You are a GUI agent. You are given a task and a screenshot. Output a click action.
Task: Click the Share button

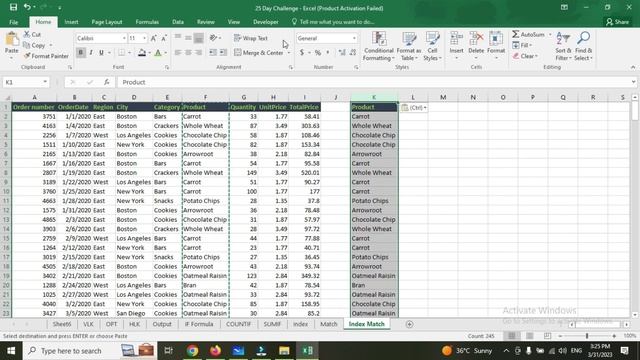[617, 22]
